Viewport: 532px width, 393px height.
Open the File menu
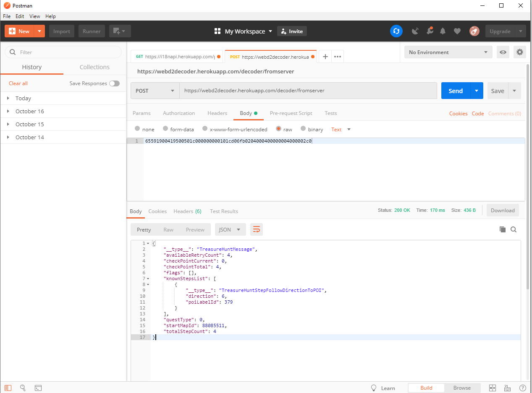coord(7,16)
